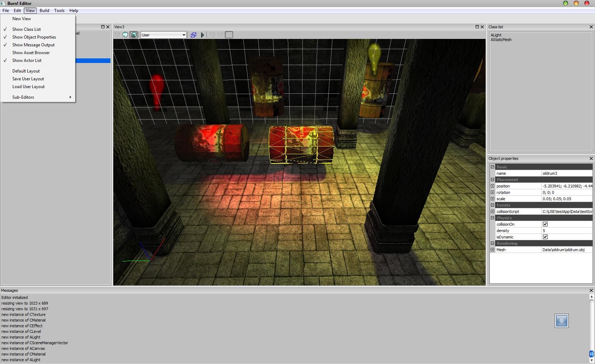
Task: Open the User camera dropdown
Action: (x=184, y=35)
